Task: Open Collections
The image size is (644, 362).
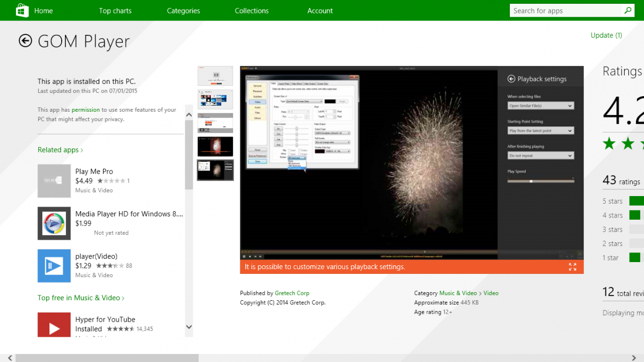Action: pyautogui.click(x=252, y=11)
